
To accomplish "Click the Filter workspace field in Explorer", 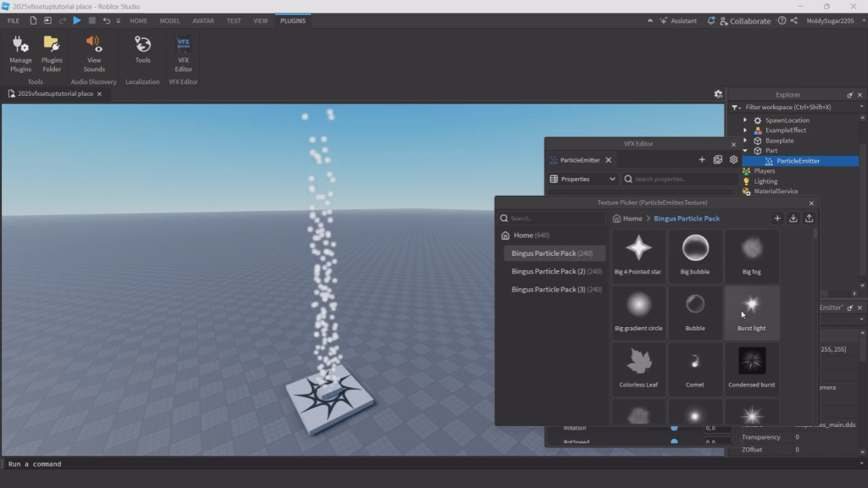I will (800, 107).
